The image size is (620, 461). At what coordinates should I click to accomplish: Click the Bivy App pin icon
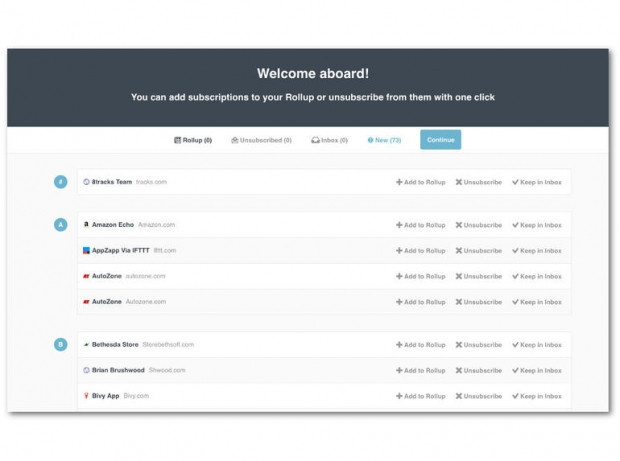[86, 396]
